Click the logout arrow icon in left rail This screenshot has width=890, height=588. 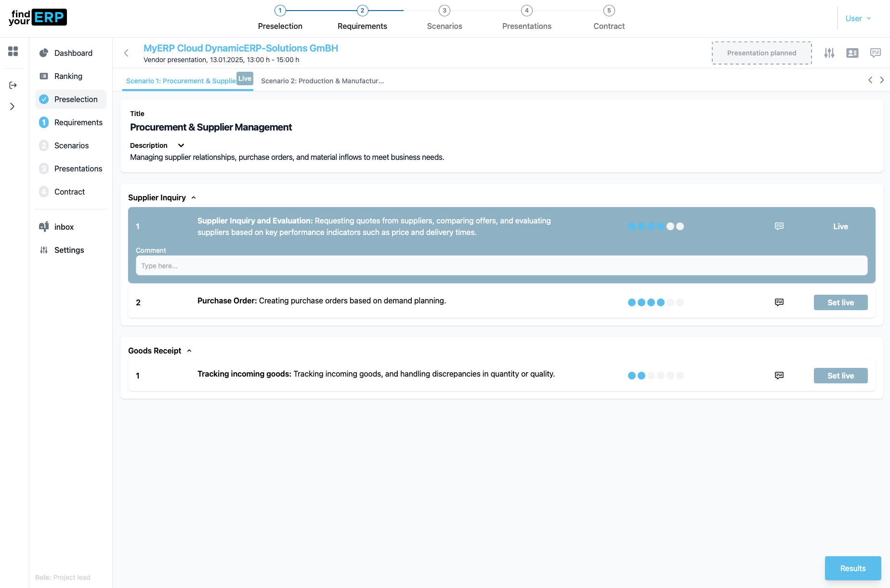click(x=13, y=85)
